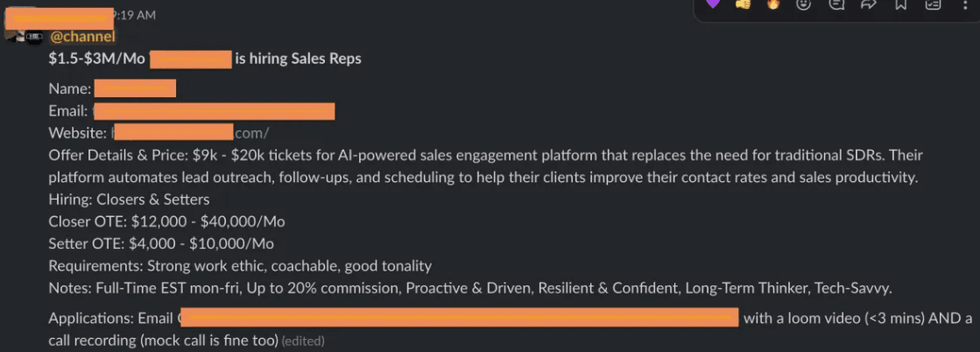The width and height of the screenshot is (980, 352).
Task: Click the @channel mention
Action: (x=82, y=37)
